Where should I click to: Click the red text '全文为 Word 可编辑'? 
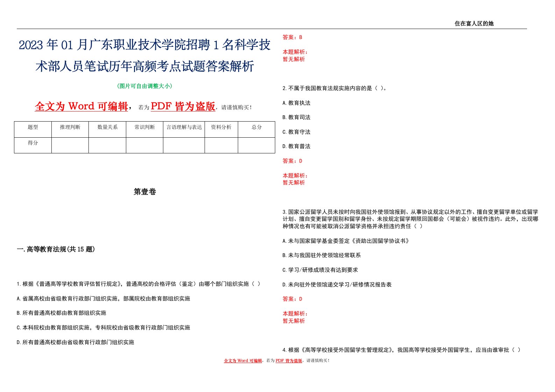81,106
